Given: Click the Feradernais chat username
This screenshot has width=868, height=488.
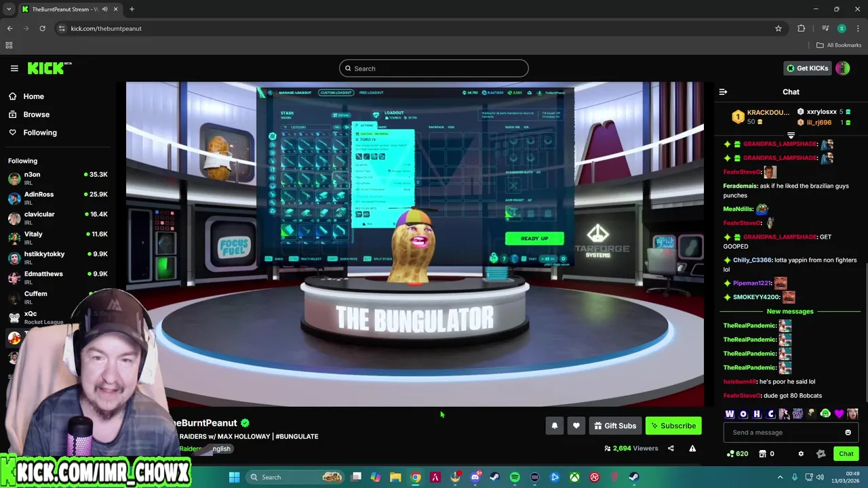Looking at the screenshot, I should click(x=740, y=186).
